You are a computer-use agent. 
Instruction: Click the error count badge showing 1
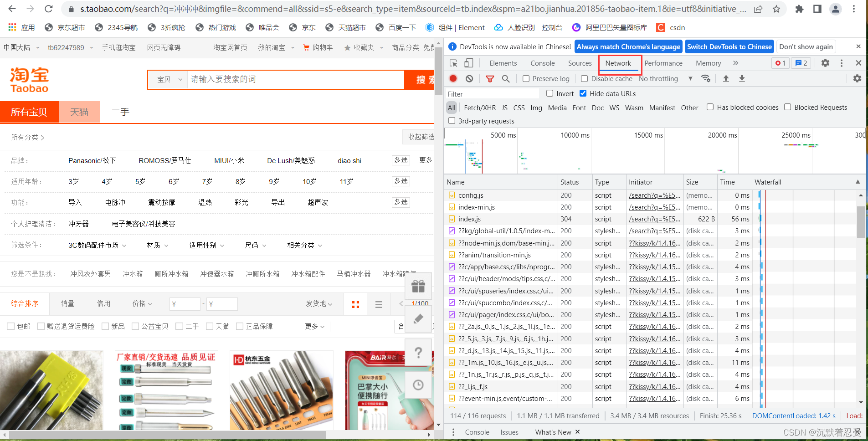pos(781,63)
